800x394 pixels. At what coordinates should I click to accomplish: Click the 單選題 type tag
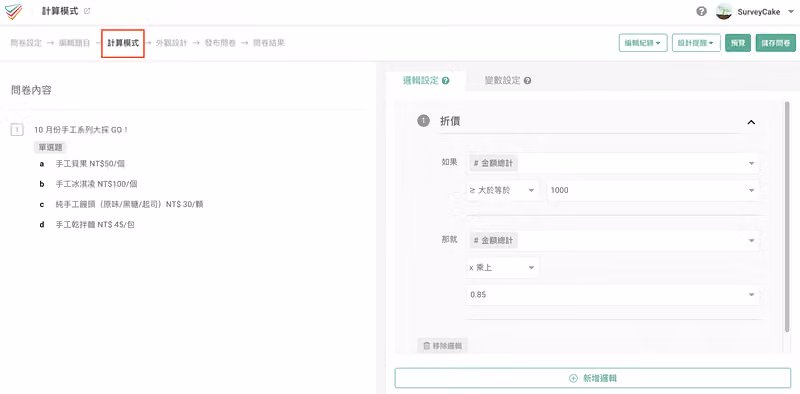[x=51, y=147]
